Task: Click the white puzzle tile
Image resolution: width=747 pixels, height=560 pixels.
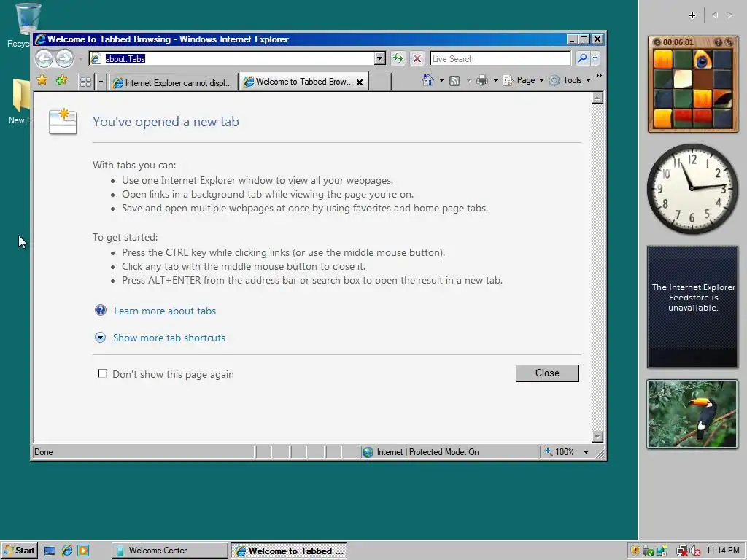Action: point(683,79)
